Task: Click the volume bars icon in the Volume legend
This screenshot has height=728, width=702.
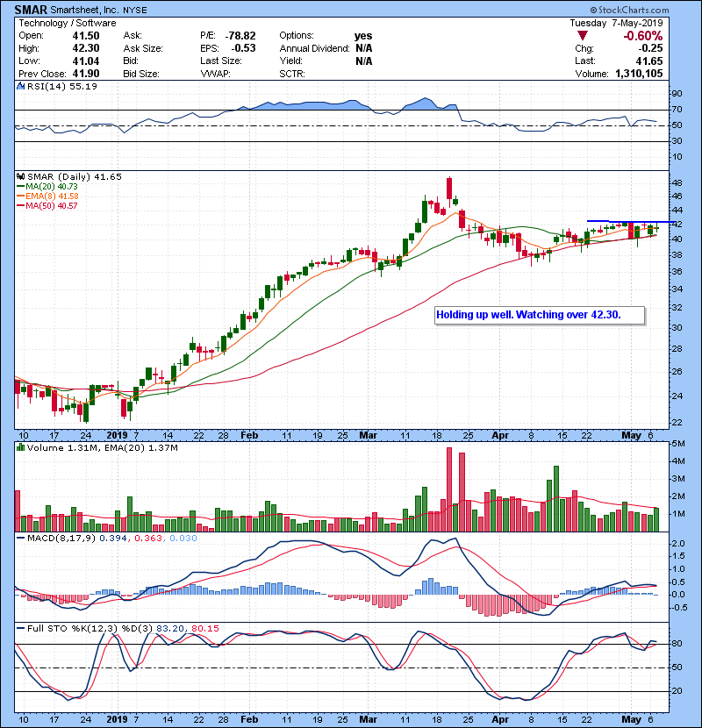Action: click(x=20, y=447)
